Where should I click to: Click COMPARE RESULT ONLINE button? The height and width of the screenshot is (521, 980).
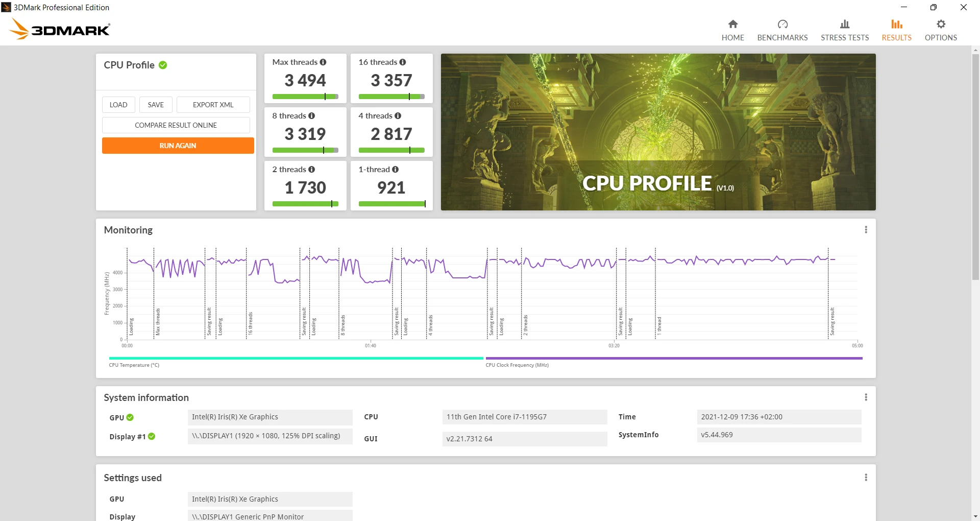[x=176, y=125]
